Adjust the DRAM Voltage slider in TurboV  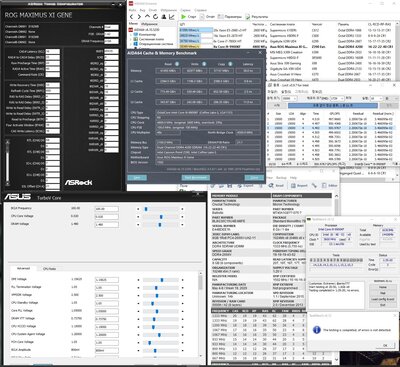click(x=160, y=225)
